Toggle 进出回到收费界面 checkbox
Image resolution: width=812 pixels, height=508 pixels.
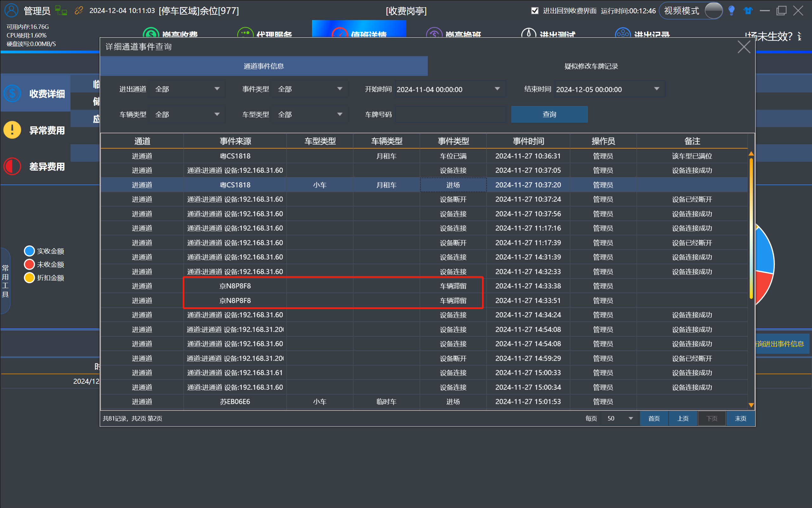(x=535, y=11)
